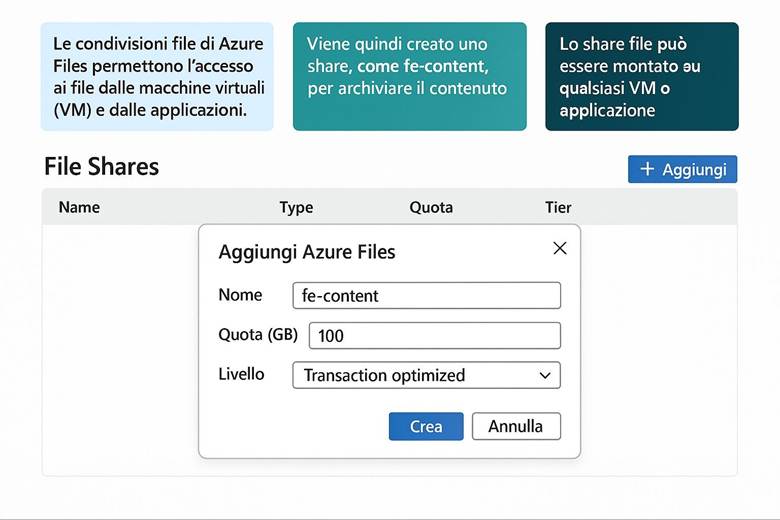Click the Quota (GB) label
780x520 pixels.
click(257, 335)
